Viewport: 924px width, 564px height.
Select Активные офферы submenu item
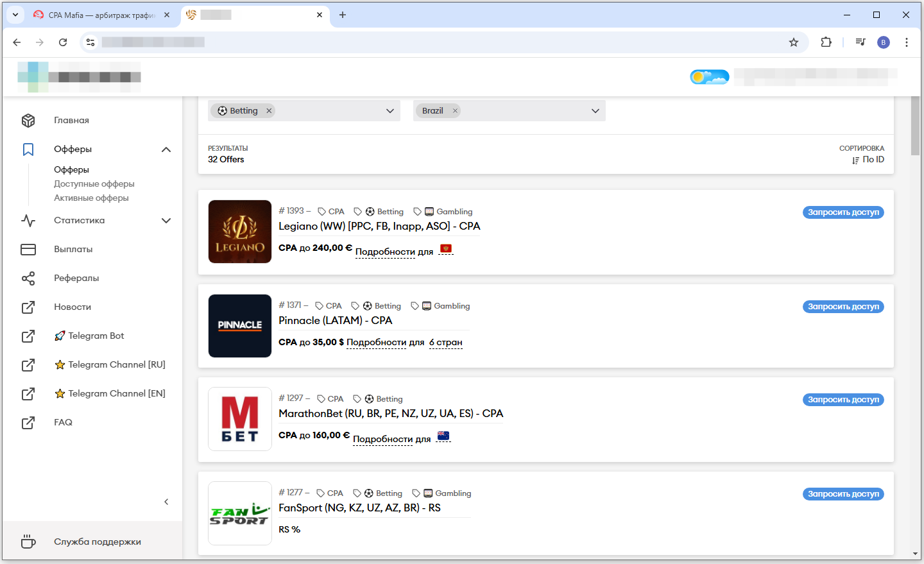point(91,198)
